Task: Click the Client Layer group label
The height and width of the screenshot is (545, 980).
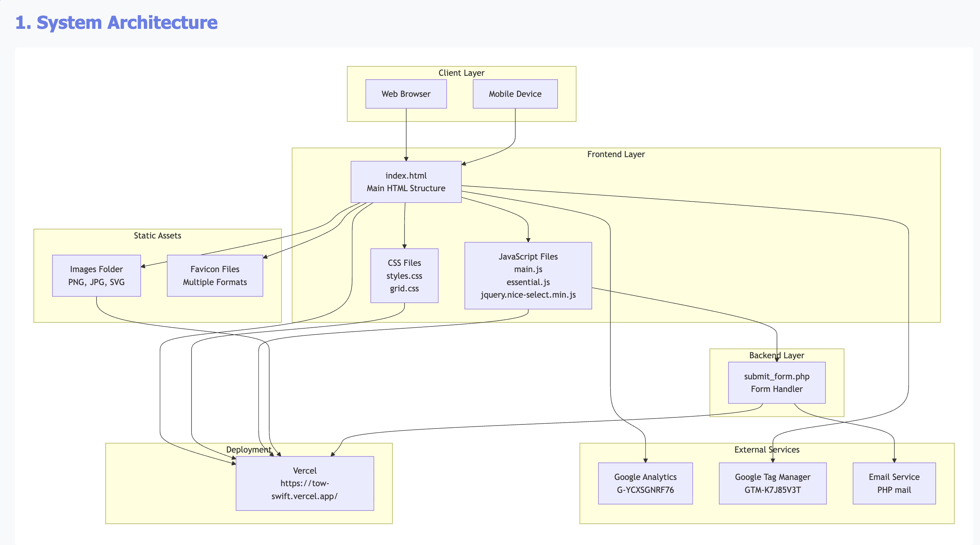Action: click(462, 72)
